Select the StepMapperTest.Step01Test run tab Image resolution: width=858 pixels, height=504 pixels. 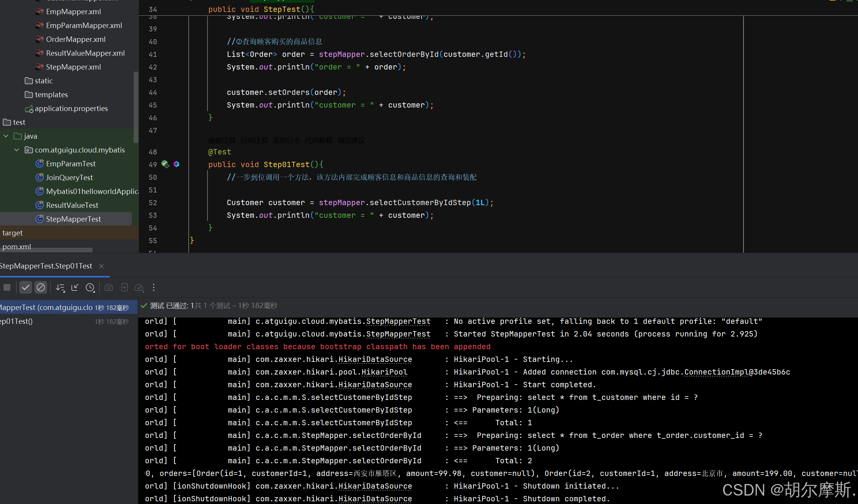(x=46, y=266)
